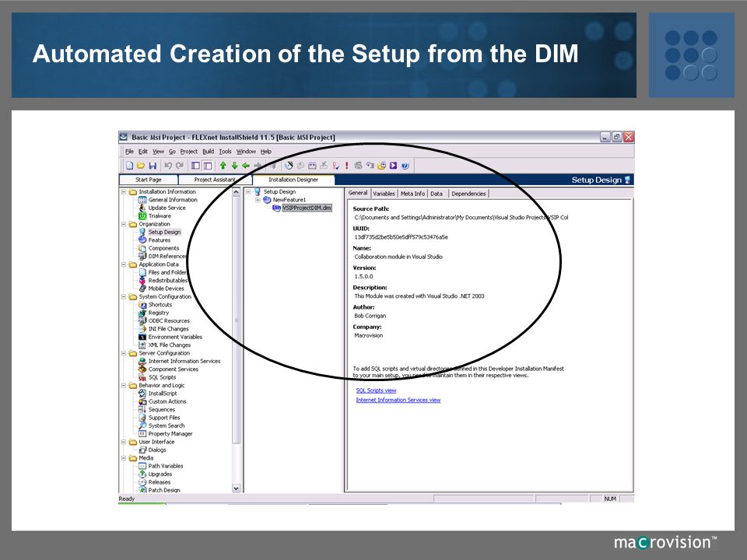Click the Redo toolbar icon
This screenshot has height=560, width=747.
[x=180, y=166]
